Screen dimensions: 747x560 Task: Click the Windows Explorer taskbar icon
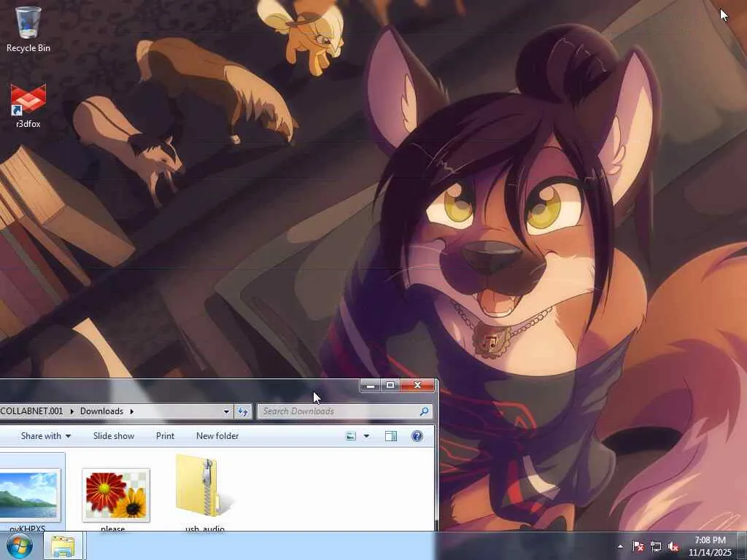(63, 546)
